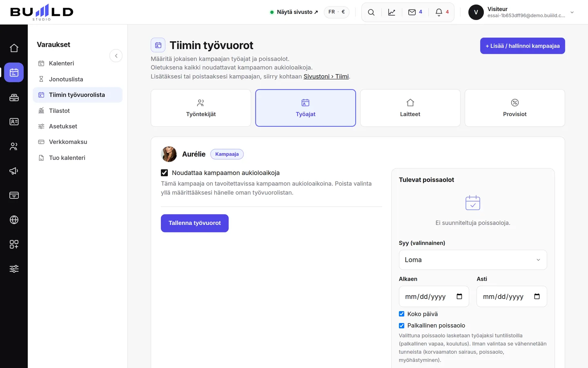The image size is (588, 368).
Task: Open Verkkomaksu in the sidebar menu
Action: 78,142
